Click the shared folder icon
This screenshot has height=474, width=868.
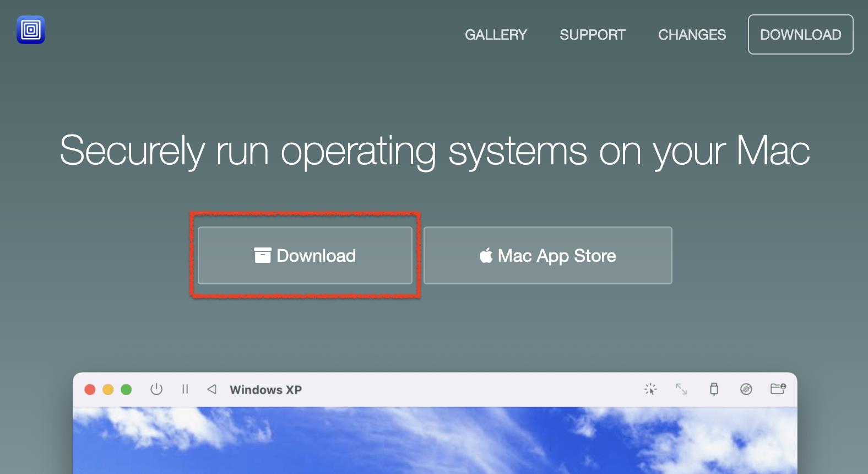(778, 389)
